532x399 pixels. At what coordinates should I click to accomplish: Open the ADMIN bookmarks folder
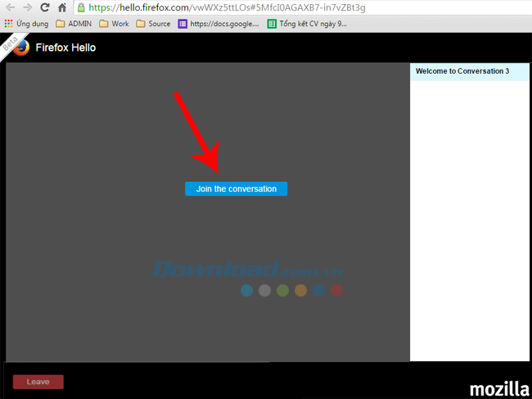(74, 24)
